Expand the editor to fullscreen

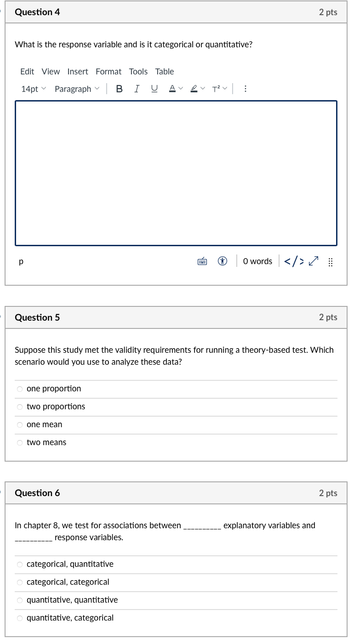point(313,261)
